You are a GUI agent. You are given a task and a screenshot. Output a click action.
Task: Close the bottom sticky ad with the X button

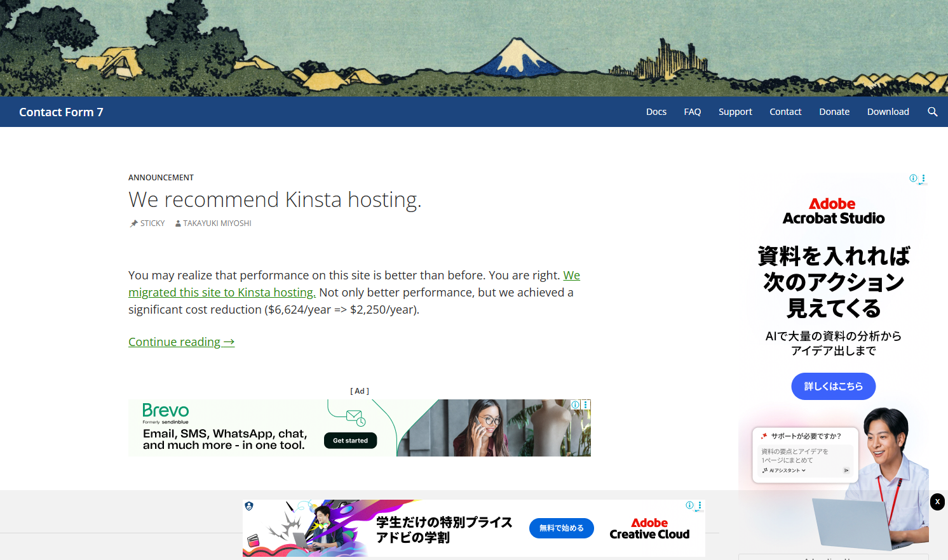937,502
